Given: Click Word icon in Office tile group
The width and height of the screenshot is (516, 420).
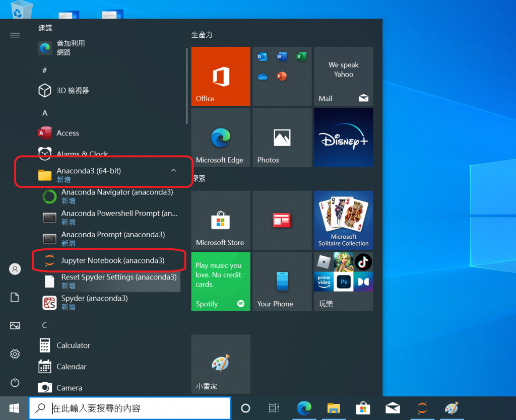Looking at the screenshot, I should pyautogui.click(x=282, y=56).
